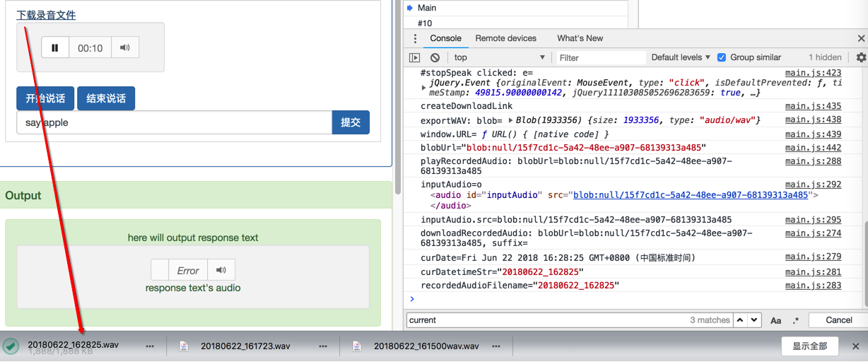Click the blob URL in audio src

[690, 195]
